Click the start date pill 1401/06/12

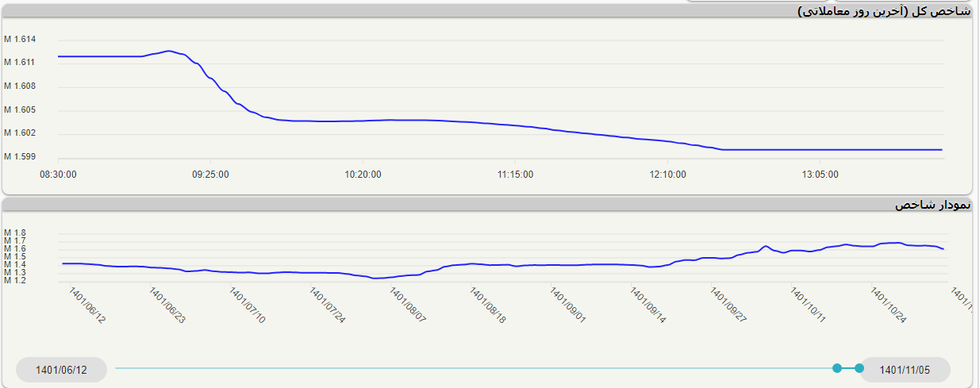(x=61, y=370)
